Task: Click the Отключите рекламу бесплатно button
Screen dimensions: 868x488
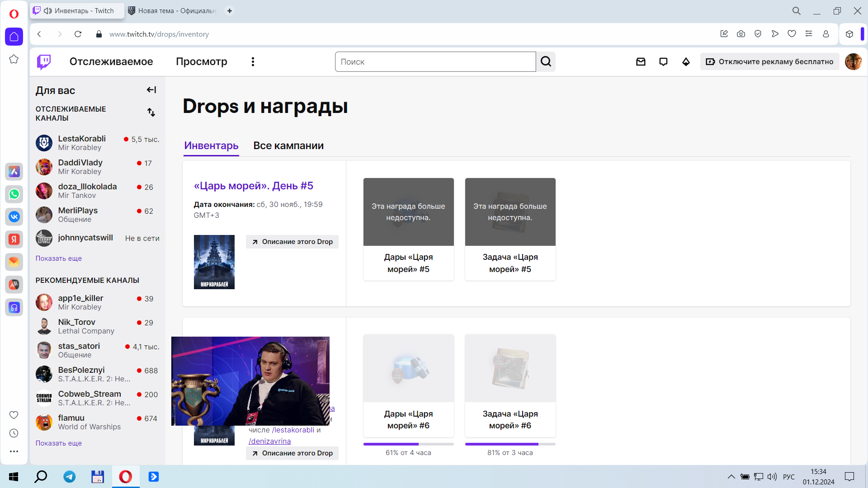Action: [x=769, y=62]
